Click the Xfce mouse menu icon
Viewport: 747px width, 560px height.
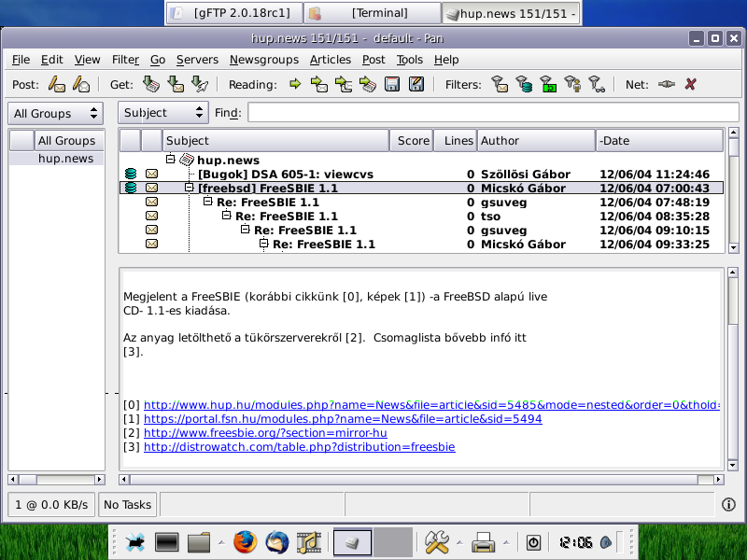click(x=135, y=542)
